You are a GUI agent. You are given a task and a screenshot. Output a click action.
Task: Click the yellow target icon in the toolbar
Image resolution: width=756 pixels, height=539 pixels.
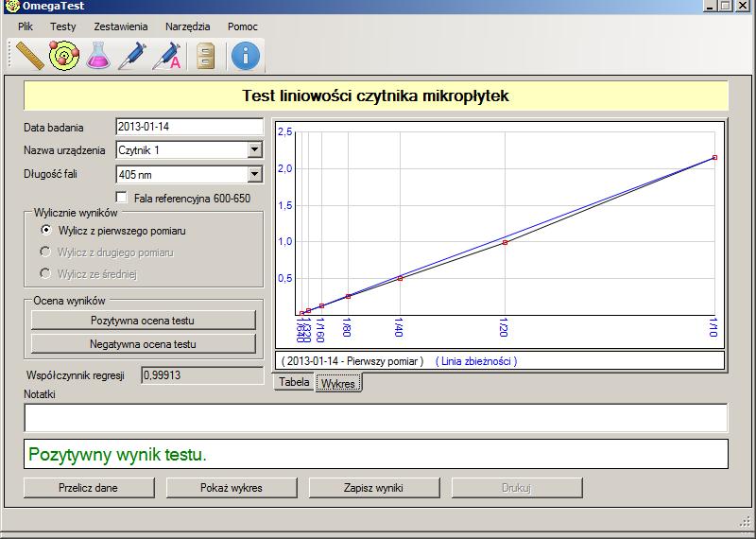tap(64, 56)
